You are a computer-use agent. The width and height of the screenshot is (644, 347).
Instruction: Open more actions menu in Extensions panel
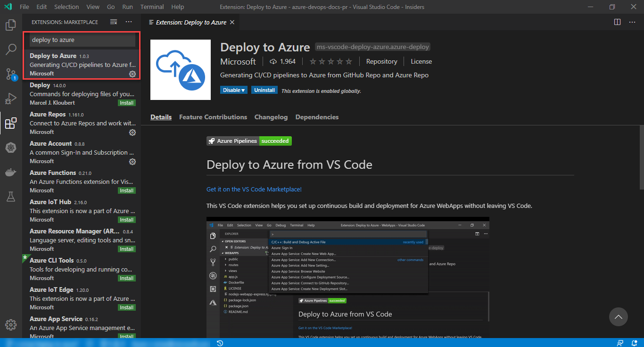click(129, 22)
